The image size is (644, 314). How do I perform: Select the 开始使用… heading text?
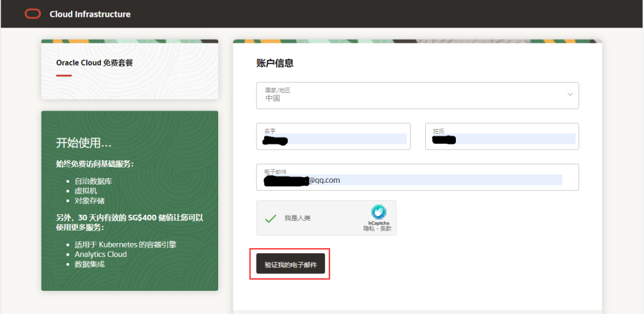(84, 143)
